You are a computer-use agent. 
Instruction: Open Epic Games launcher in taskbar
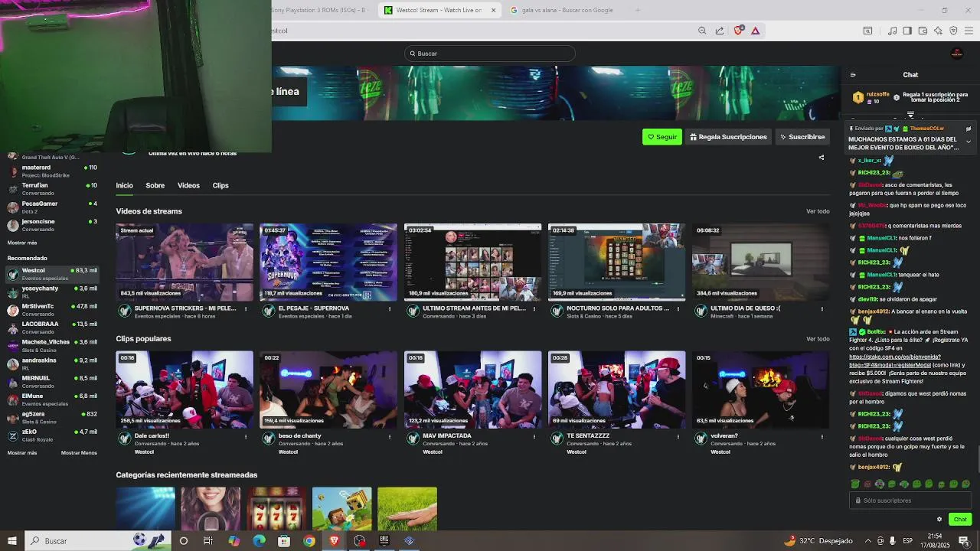384,541
